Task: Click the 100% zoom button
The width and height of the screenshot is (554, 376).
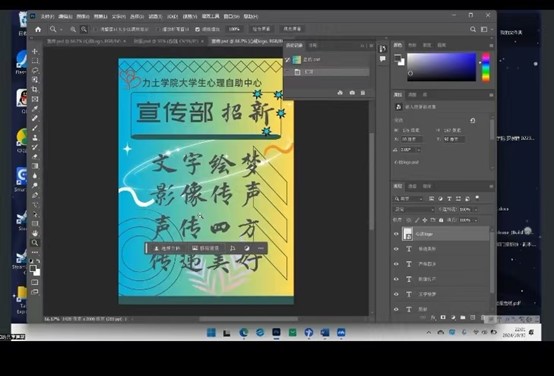Action: tap(234, 29)
